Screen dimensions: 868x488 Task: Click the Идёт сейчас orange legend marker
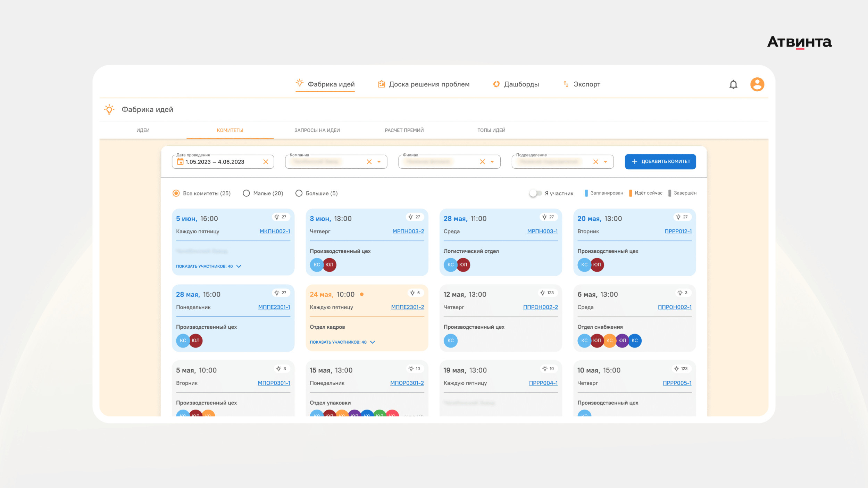(630, 193)
